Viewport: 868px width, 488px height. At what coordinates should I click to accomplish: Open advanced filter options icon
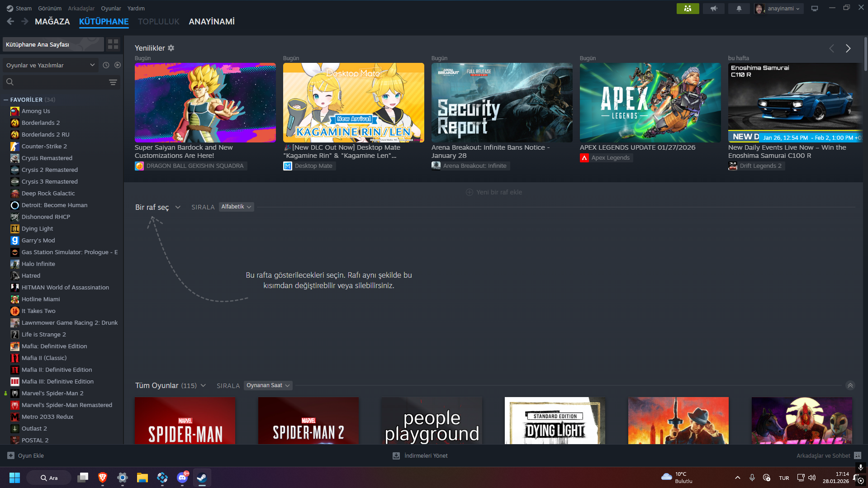[113, 82]
